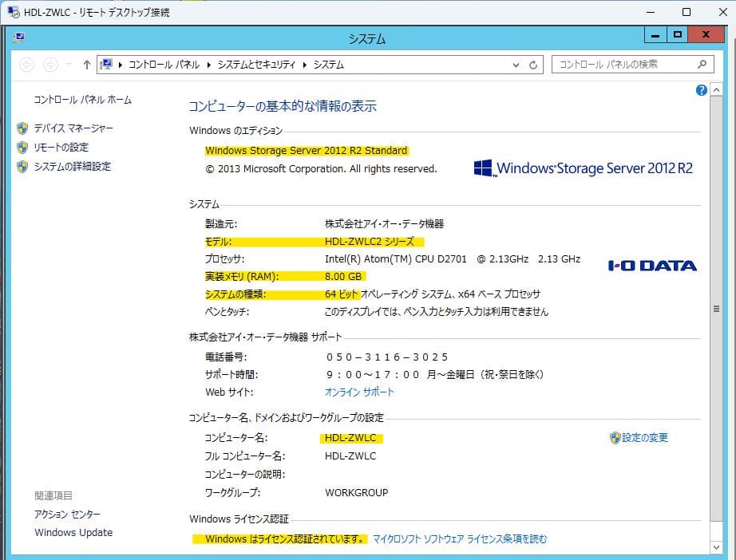
Task: Go up one level arrow
Action: [x=86, y=65]
